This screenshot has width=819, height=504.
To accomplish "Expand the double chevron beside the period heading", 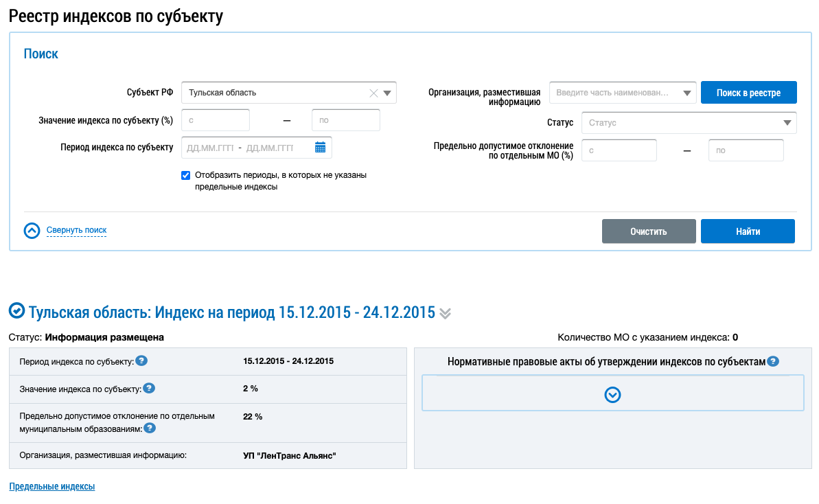I will pyautogui.click(x=445, y=314).
